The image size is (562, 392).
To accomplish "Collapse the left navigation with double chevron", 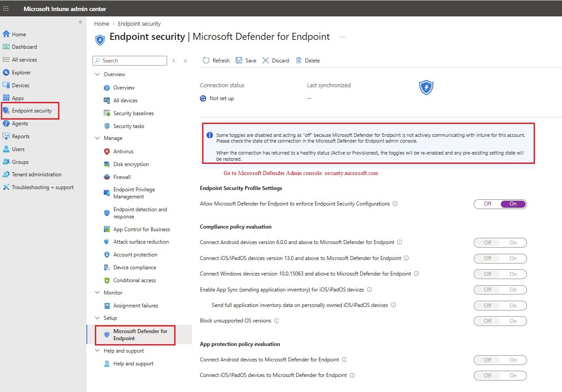I will coord(81,22).
